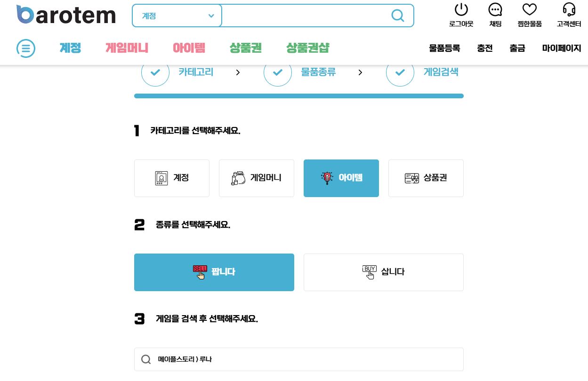Click the 물품등록 button
This screenshot has width=588, height=381.
click(x=444, y=48)
